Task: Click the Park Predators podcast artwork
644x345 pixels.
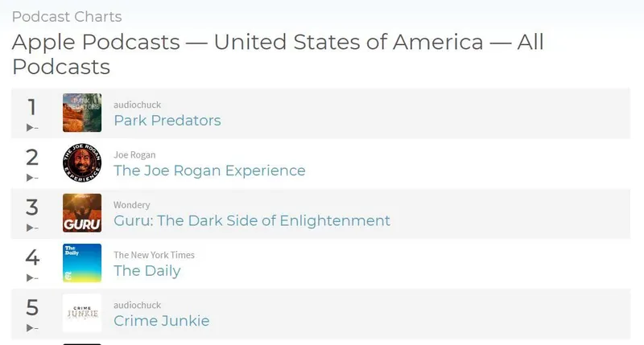Action: click(x=82, y=113)
